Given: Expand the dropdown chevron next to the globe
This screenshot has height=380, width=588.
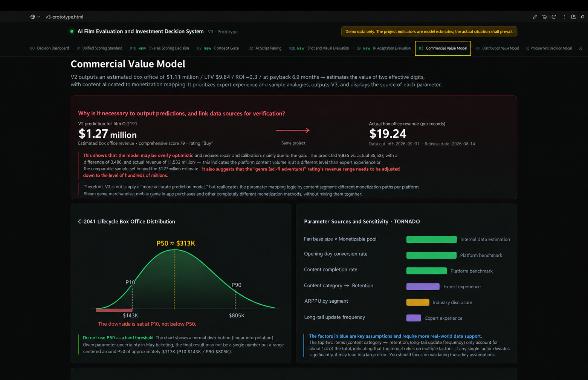Looking at the screenshot, I should (39, 17).
